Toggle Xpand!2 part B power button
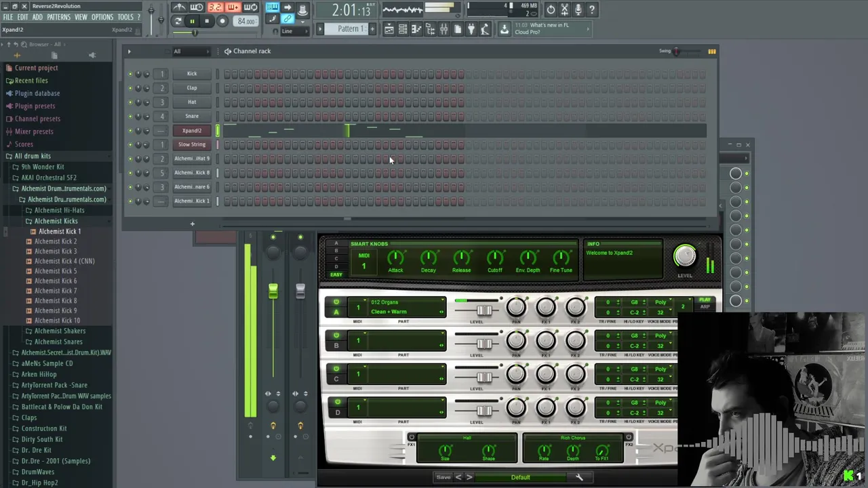 [336, 335]
